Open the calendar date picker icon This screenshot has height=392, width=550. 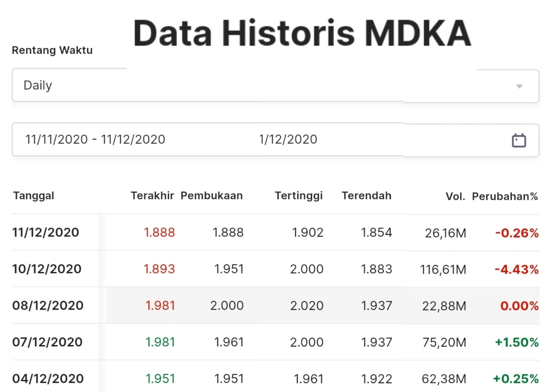519,140
